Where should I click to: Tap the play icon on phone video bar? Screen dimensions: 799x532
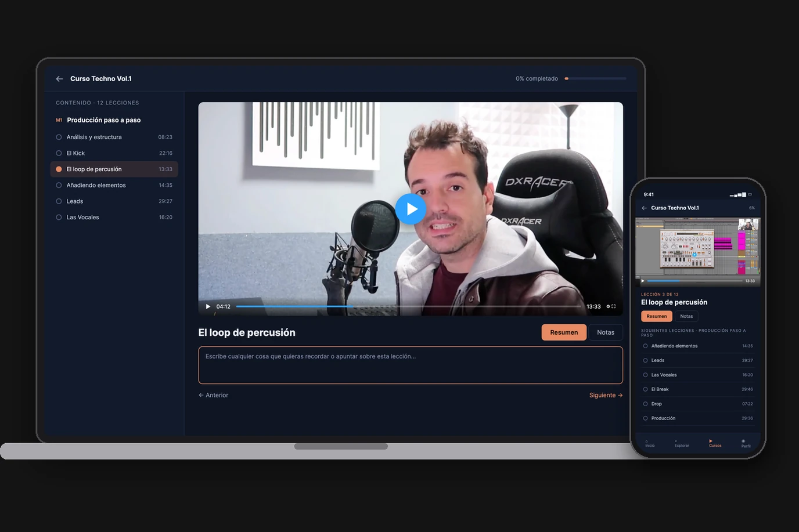click(x=642, y=281)
